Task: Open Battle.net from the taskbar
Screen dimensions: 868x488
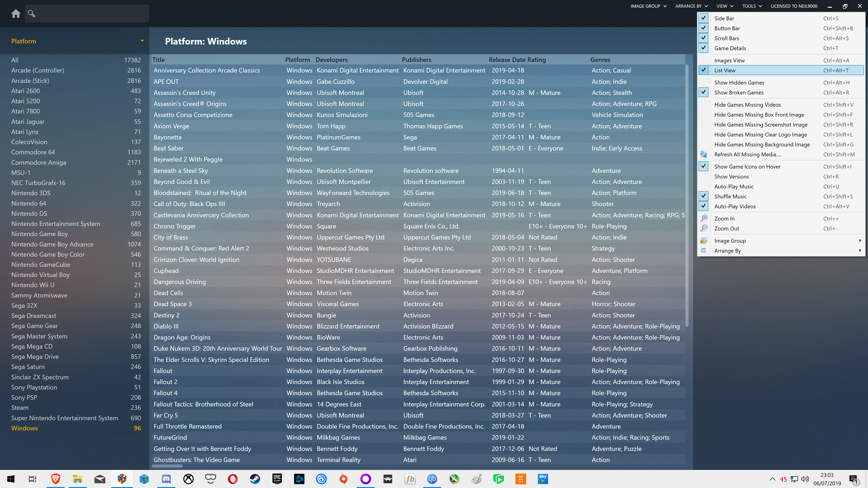Action: click(299, 479)
